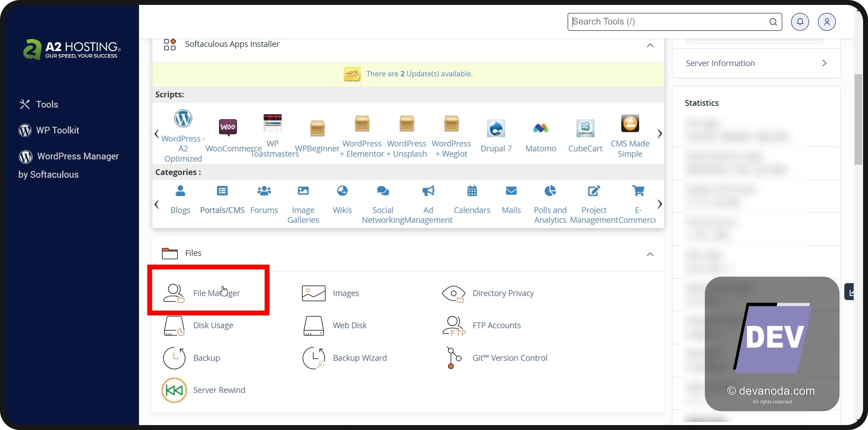The image size is (868, 430).
Task: Browse Polls and Analytics category
Action: click(x=550, y=191)
